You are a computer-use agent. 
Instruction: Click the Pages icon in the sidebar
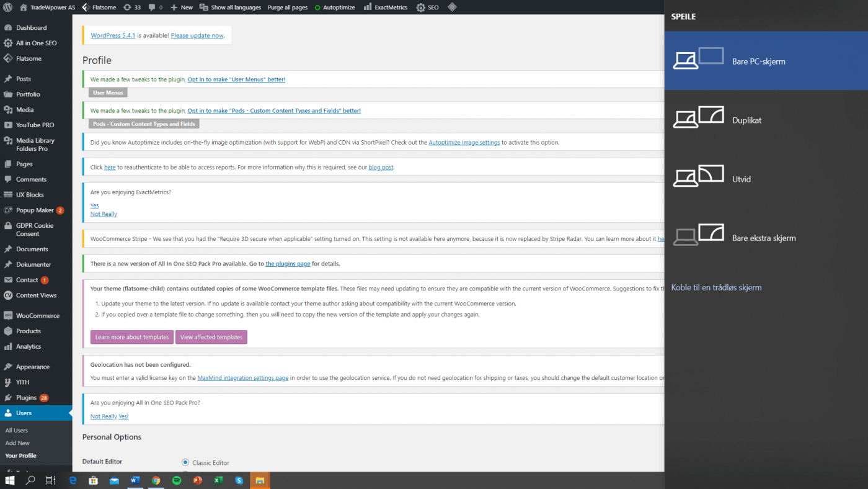[x=8, y=164]
